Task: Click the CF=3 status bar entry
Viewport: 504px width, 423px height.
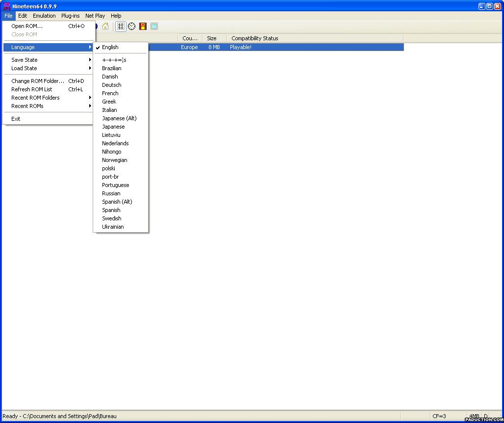Action: [x=439, y=416]
